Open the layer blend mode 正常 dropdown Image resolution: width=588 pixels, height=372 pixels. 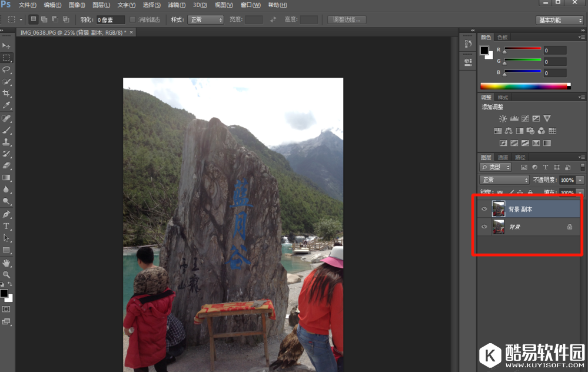504,180
